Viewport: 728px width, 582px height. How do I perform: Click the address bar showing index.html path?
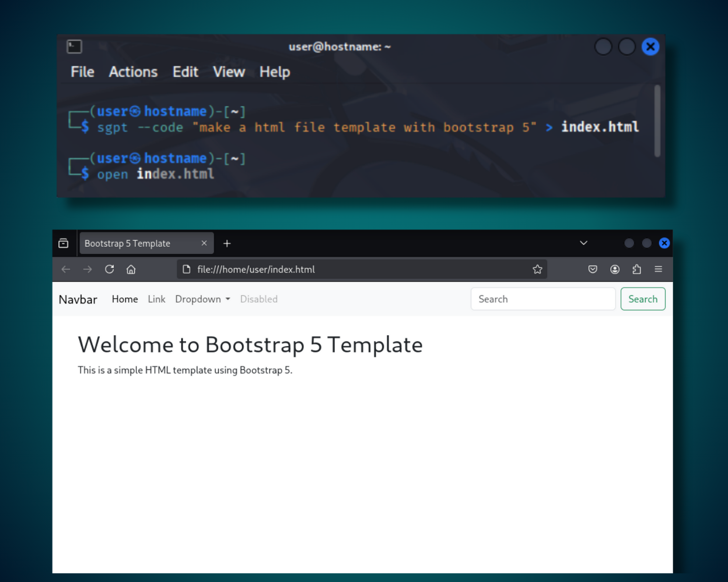pos(340,269)
